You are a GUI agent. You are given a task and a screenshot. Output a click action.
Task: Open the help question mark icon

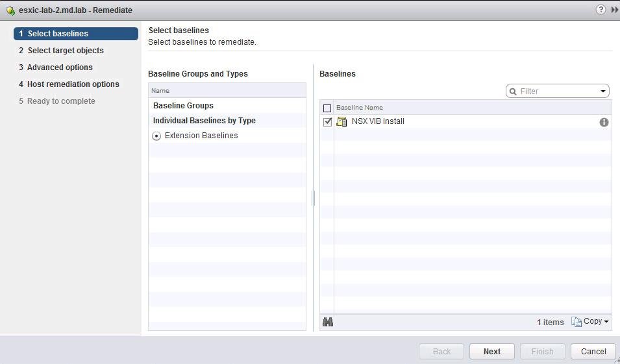601,10
